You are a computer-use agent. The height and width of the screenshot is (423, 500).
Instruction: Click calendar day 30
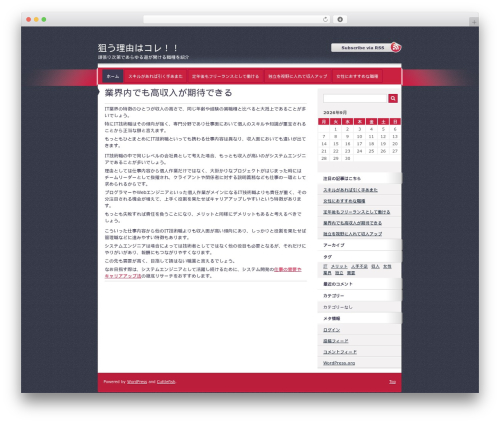click(348, 159)
